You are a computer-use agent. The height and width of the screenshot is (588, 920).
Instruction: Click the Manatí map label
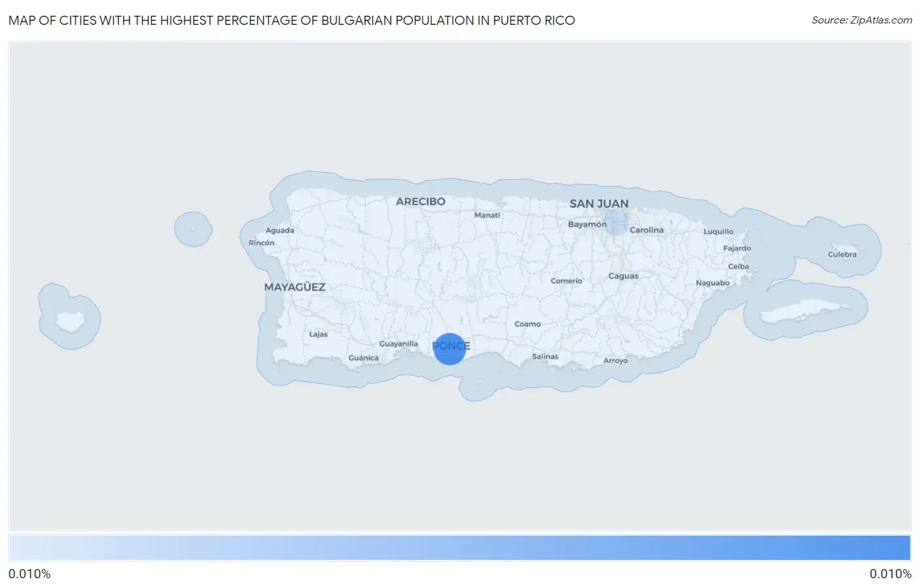(x=487, y=215)
